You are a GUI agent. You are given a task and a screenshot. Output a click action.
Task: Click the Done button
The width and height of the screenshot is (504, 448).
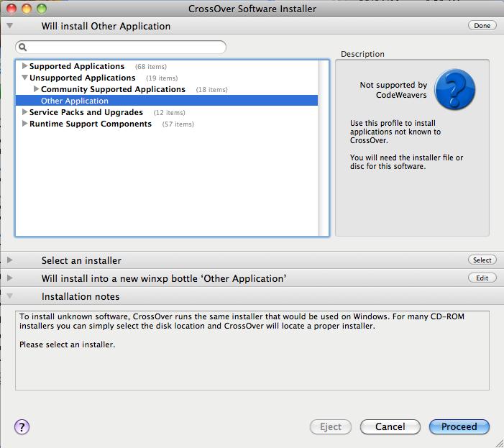click(x=482, y=25)
